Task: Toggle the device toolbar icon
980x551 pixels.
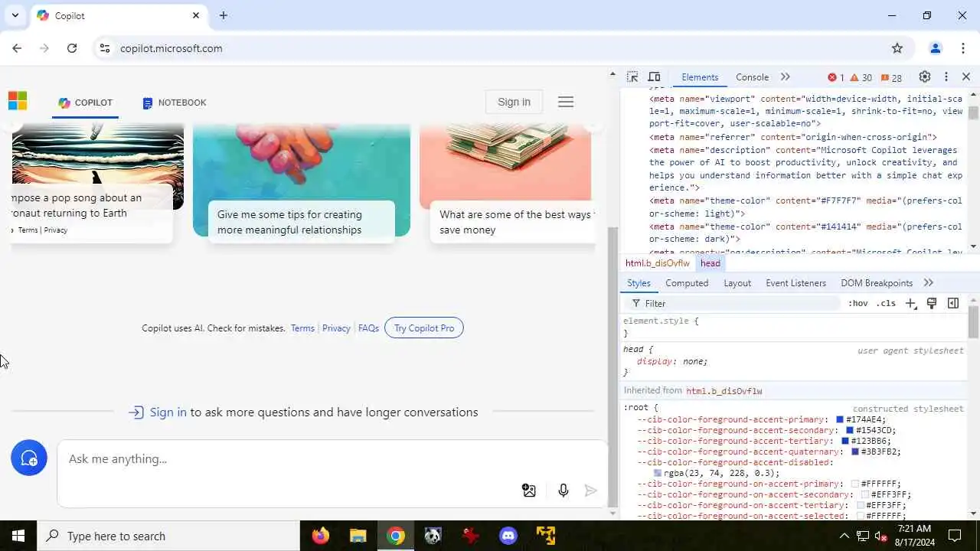Action: (654, 77)
